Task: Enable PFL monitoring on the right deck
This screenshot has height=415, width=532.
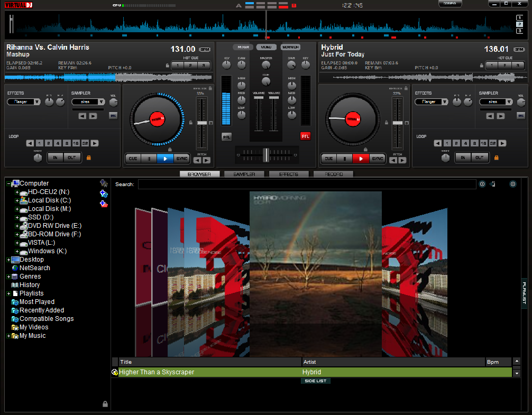Action: pos(305,136)
